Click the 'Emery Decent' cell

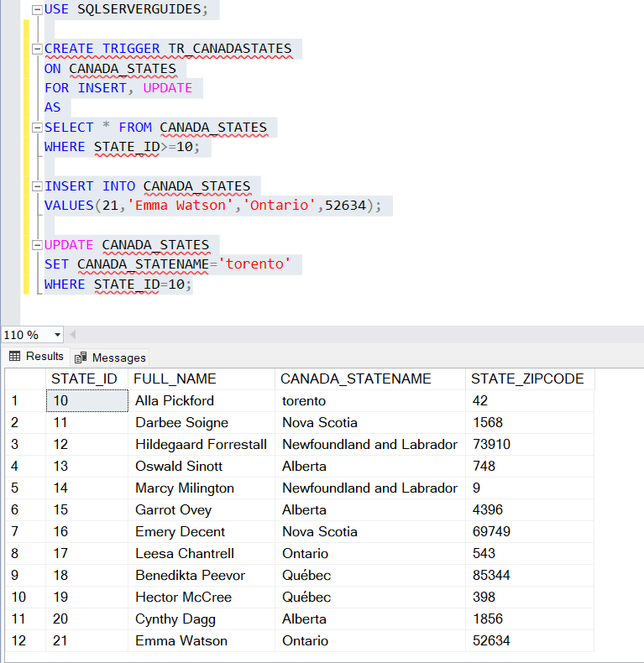[202, 531]
